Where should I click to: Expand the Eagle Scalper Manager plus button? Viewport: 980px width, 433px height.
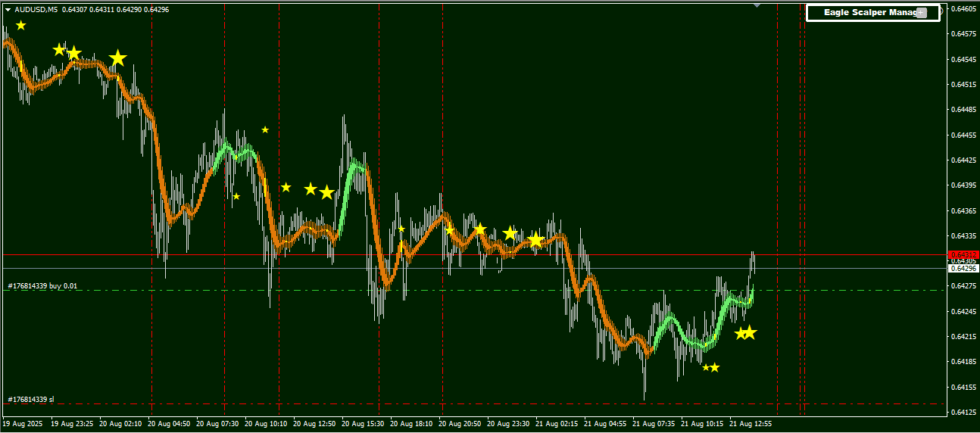922,13
